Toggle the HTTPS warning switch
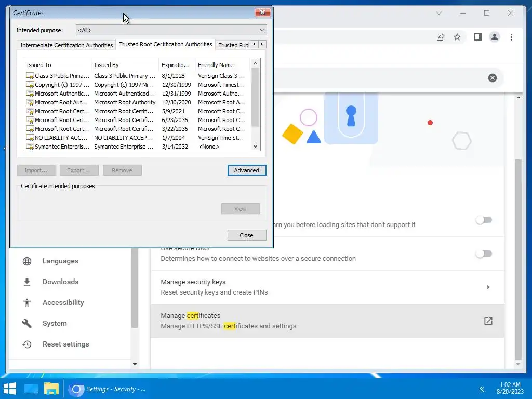This screenshot has height=399, width=532. click(x=484, y=220)
